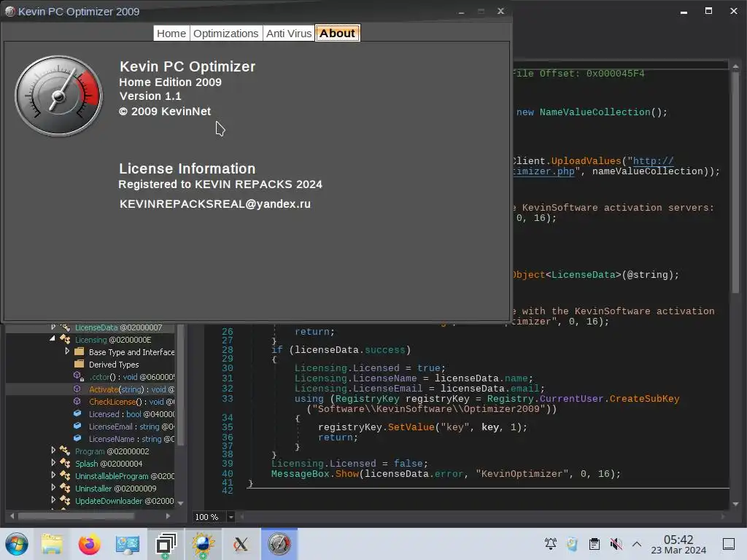Viewport: 747px width, 560px height.
Task: Open the 100 % zoom dropdown
Action: click(x=231, y=517)
